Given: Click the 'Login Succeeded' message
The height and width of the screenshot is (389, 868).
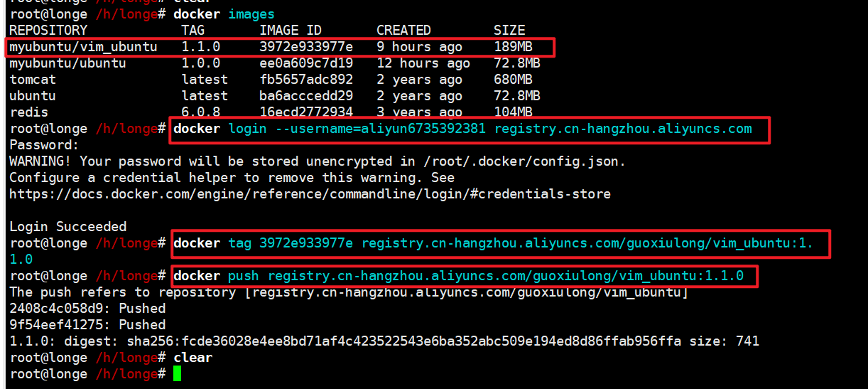Looking at the screenshot, I should pyautogui.click(x=67, y=227).
